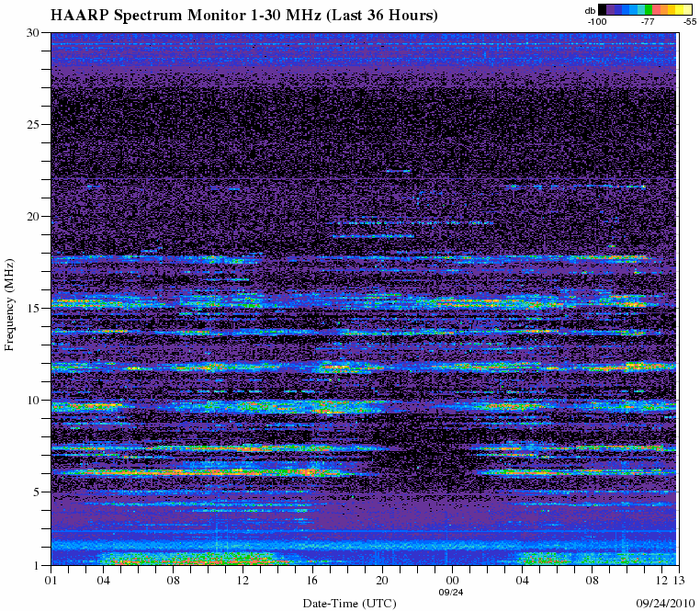Viewport: 700px width, 611px height.
Task: Click the 20 hour label on time axis
Action: (382, 581)
